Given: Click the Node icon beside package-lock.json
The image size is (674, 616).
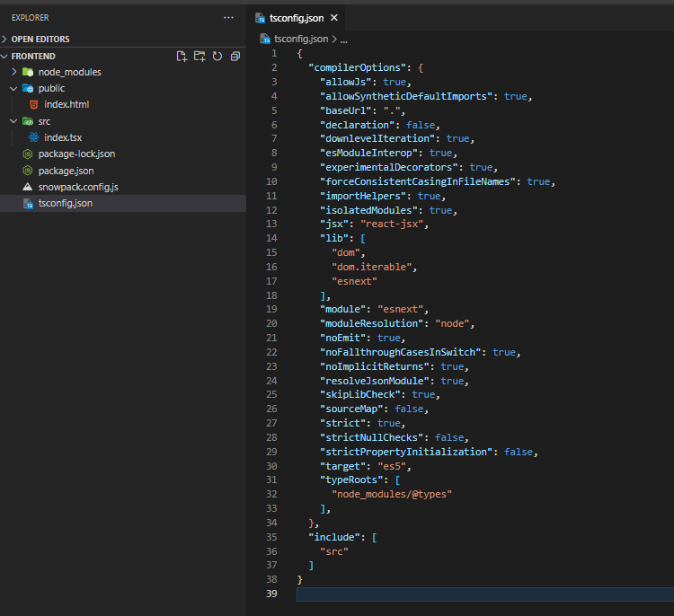Looking at the screenshot, I should point(28,154).
